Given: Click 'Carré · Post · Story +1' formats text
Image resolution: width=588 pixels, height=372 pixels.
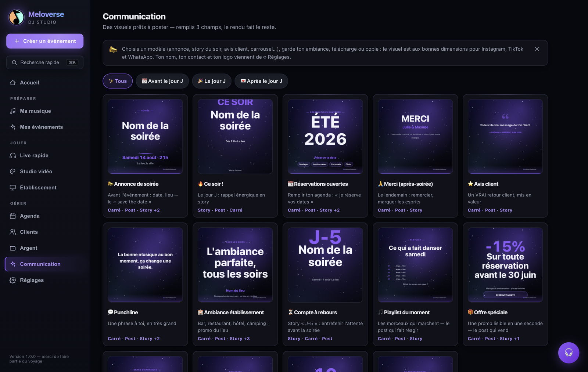Looking at the screenshot, I should (x=494, y=339).
